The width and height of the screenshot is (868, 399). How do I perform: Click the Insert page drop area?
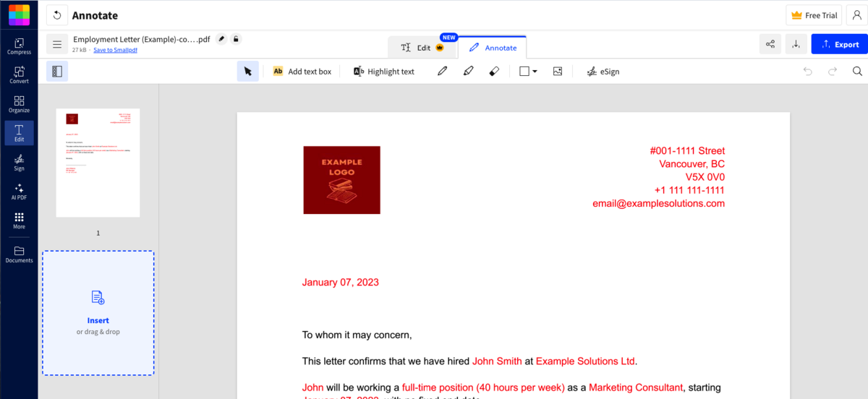pyautogui.click(x=98, y=313)
